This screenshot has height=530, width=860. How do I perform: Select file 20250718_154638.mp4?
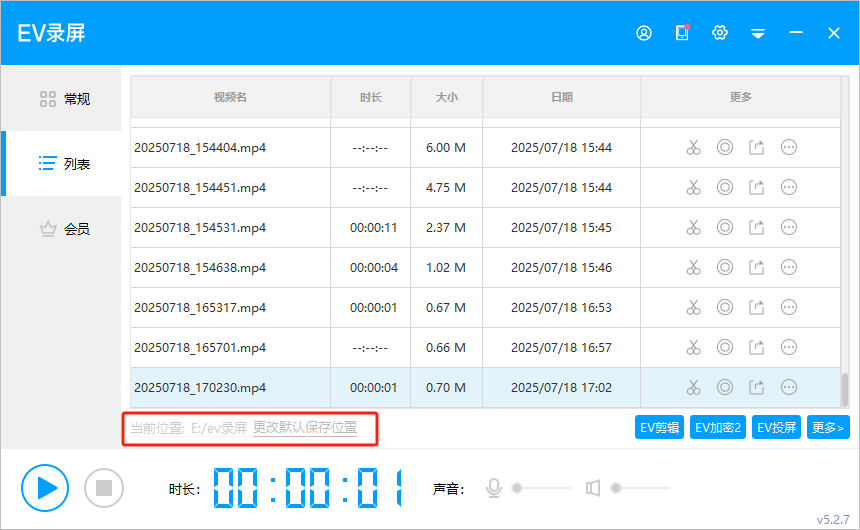[200, 268]
